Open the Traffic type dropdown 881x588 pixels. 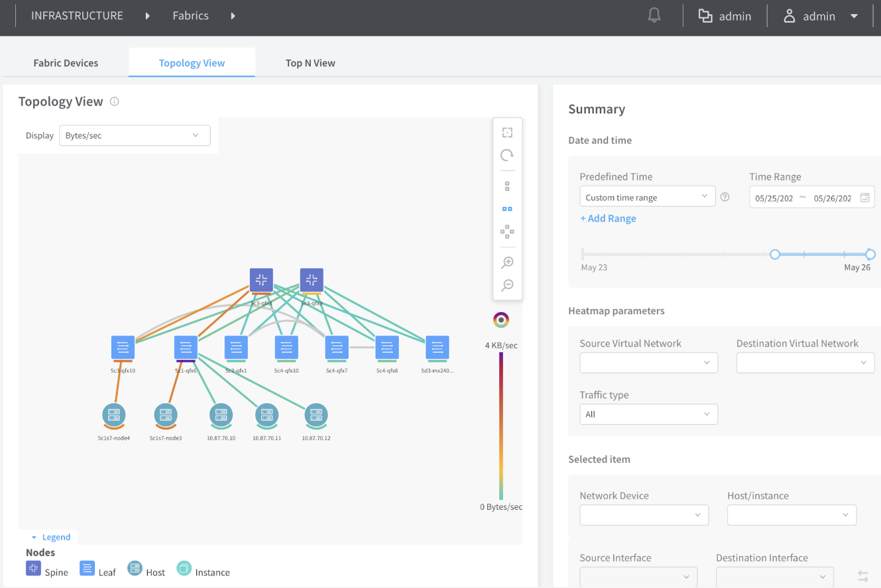648,414
